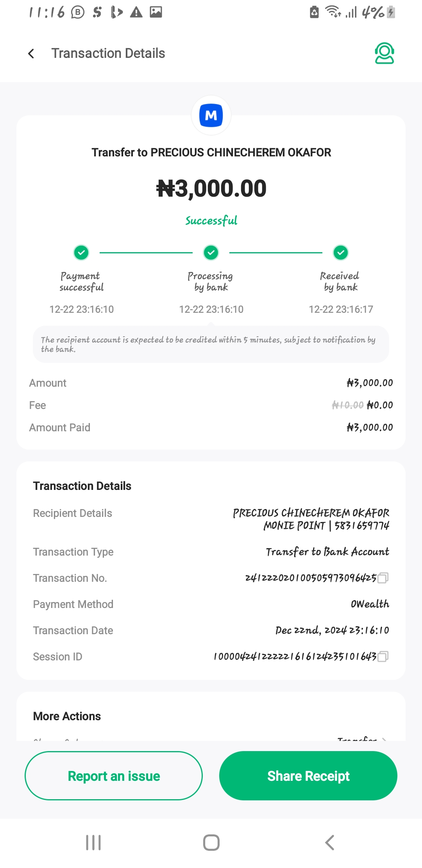Screen dimensions: 422x868
Task: Click the Share Receipt button
Action: click(x=308, y=776)
